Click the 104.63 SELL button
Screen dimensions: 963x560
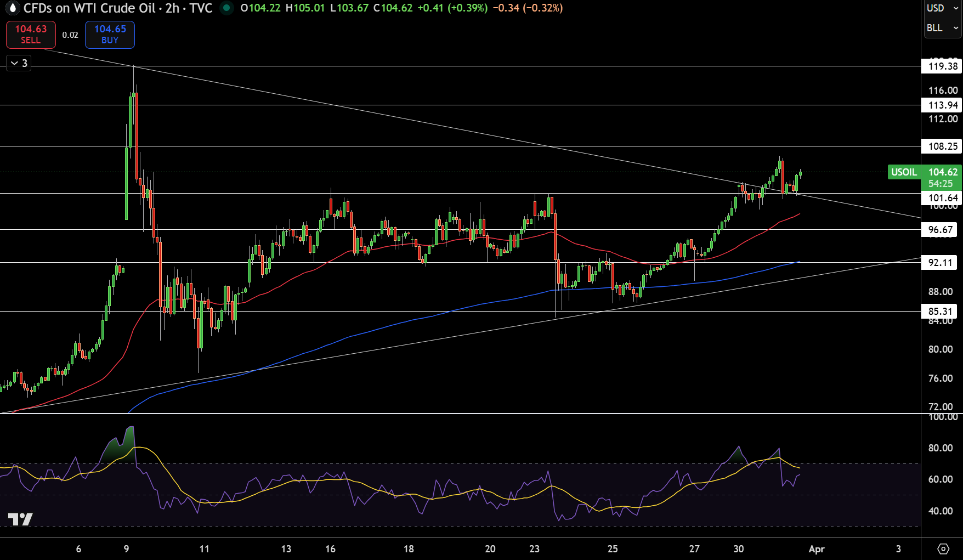(31, 35)
